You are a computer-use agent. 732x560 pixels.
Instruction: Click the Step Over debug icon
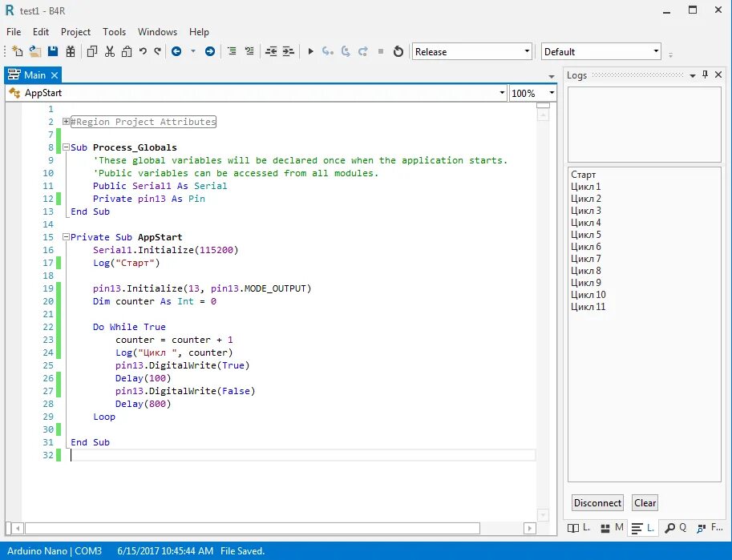pos(346,51)
